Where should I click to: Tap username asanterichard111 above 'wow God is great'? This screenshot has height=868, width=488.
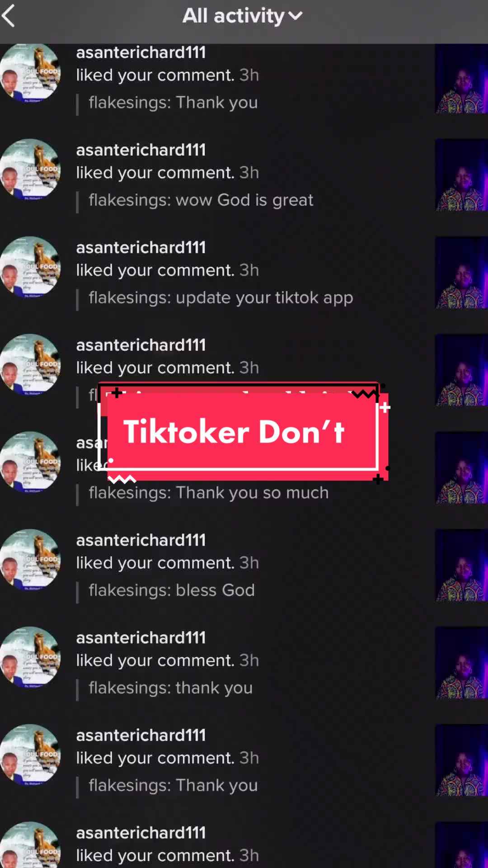(x=141, y=150)
